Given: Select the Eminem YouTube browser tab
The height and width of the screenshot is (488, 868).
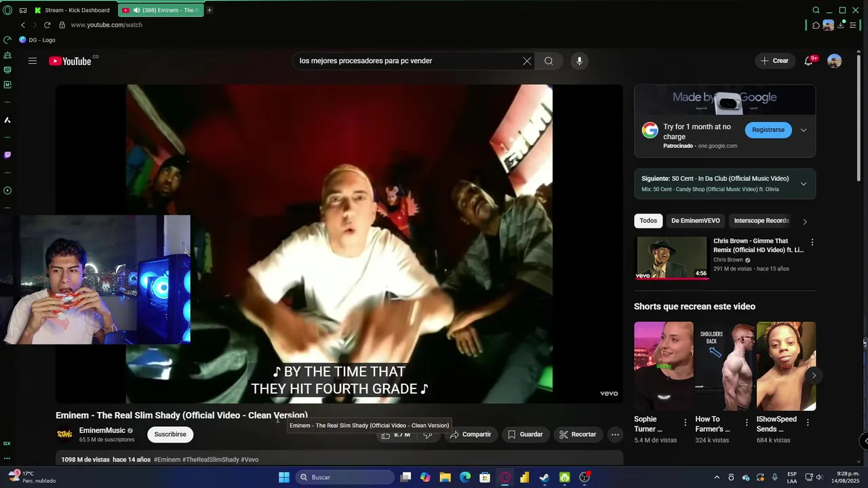Looking at the screenshot, I should [161, 10].
